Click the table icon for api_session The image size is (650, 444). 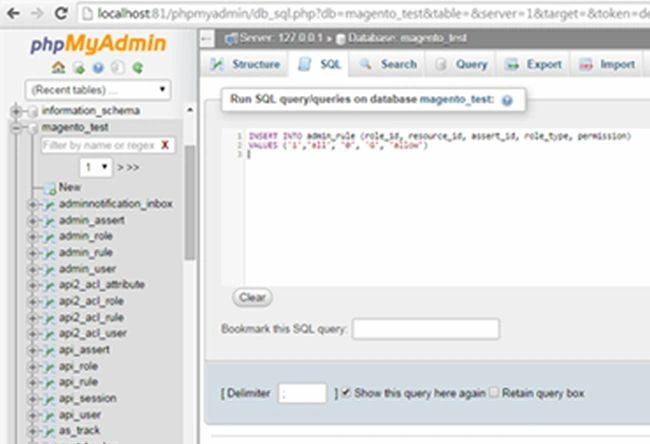(49, 399)
